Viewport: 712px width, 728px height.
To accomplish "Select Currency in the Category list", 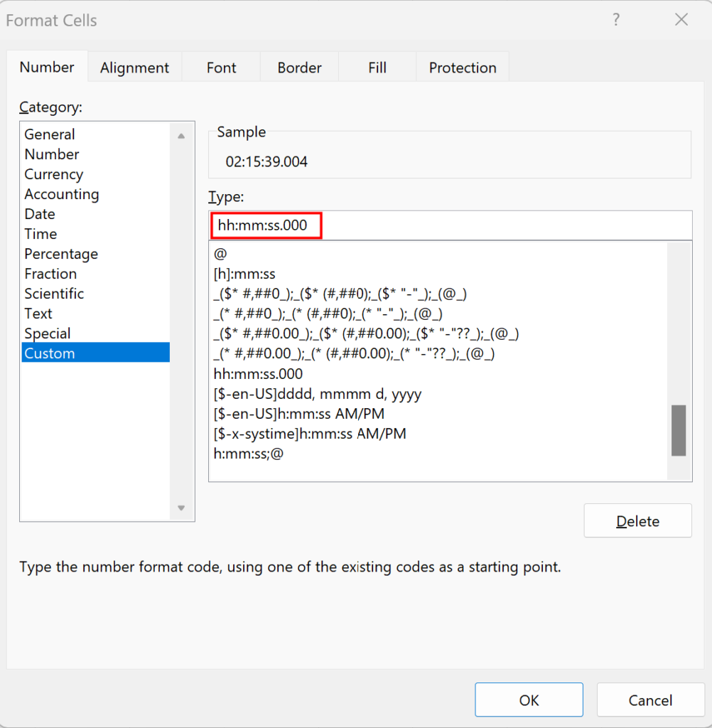I will [54, 174].
